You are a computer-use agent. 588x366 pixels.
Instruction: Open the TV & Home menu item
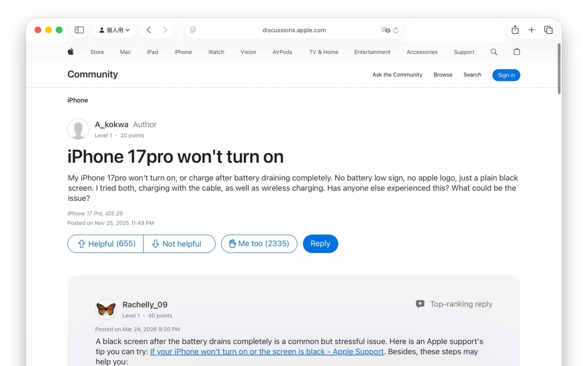pyautogui.click(x=324, y=52)
